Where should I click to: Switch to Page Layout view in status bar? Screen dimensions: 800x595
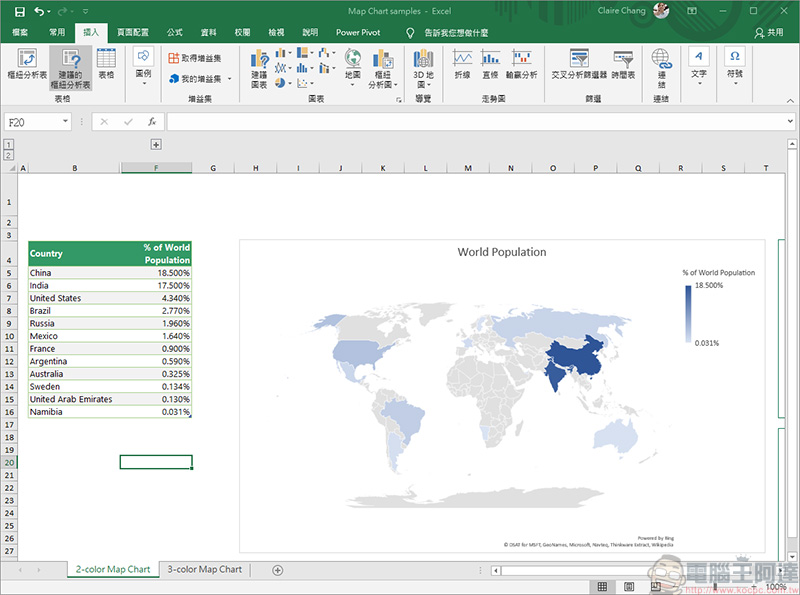pyautogui.click(x=629, y=587)
